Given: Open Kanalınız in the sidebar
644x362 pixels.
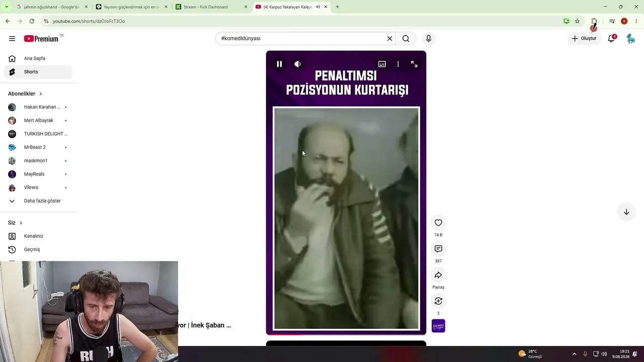Looking at the screenshot, I should coord(38,236).
